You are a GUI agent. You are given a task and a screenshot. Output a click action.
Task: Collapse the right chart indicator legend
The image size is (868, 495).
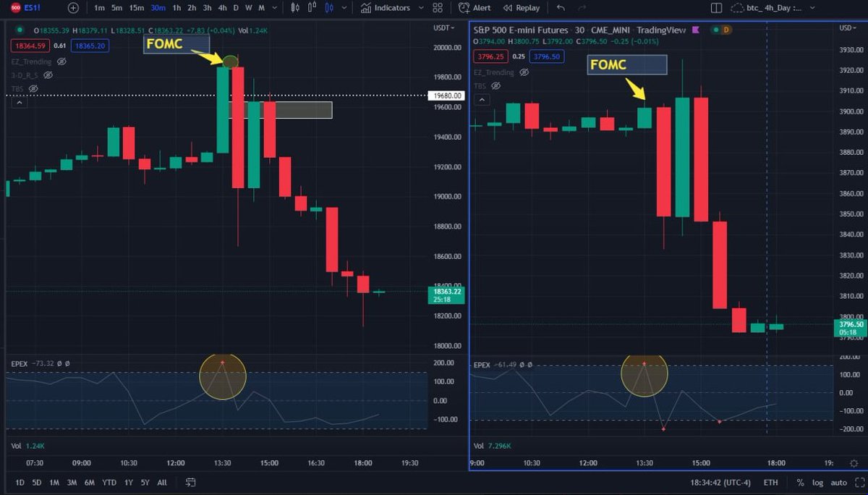tap(481, 99)
